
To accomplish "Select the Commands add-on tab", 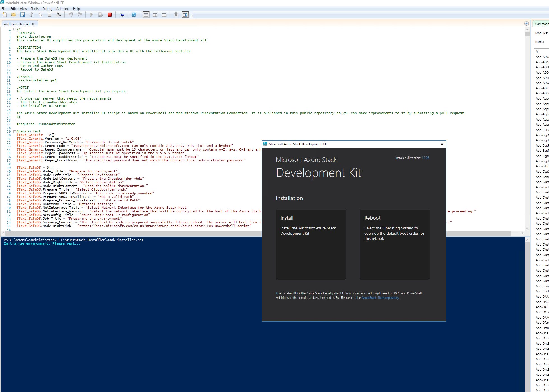I will point(541,24).
